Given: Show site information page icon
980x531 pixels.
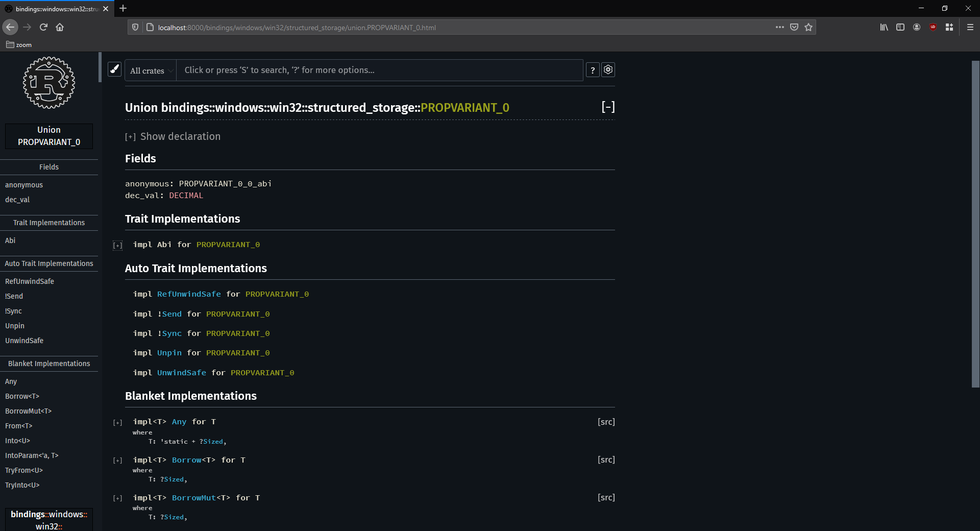Looking at the screenshot, I should (x=150, y=27).
